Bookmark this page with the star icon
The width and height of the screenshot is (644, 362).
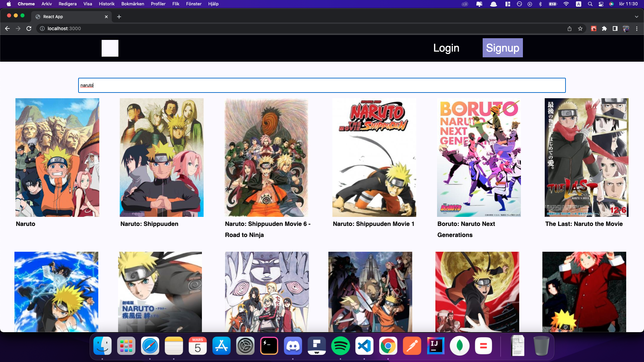580,28
